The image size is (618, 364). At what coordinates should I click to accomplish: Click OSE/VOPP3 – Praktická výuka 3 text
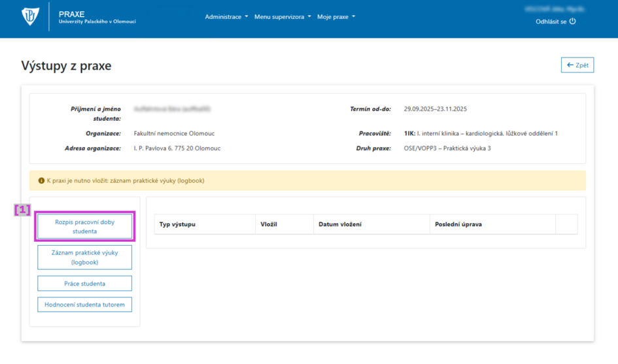pos(447,148)
